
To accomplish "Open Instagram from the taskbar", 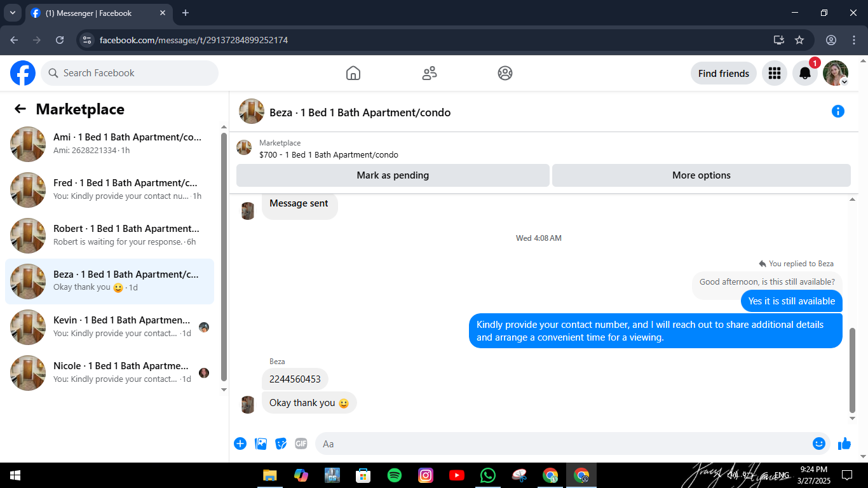I will (x=426, y=475).
